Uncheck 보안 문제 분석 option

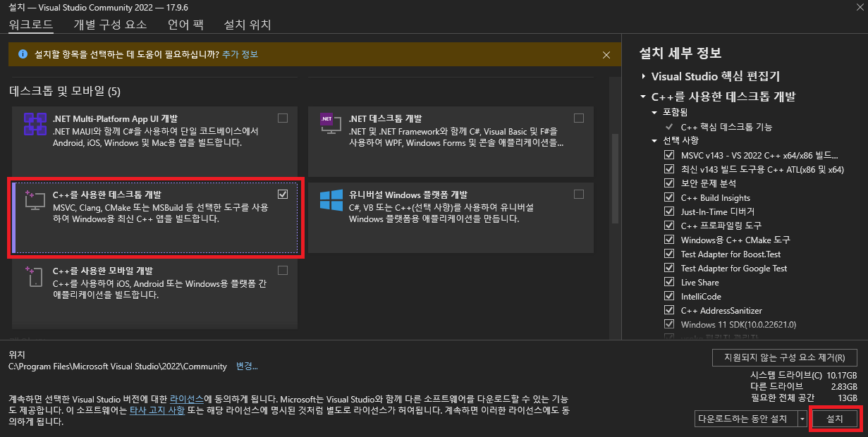tap(669, 183)
